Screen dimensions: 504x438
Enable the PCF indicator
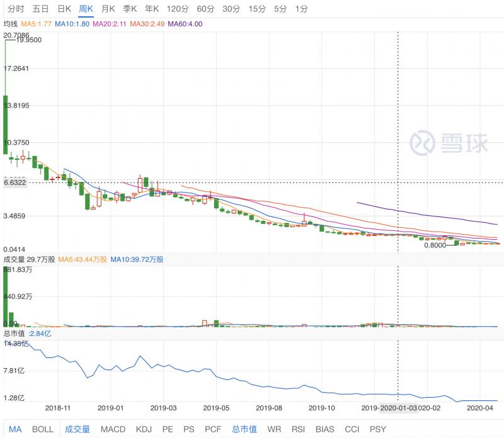(x=213, y=429)
